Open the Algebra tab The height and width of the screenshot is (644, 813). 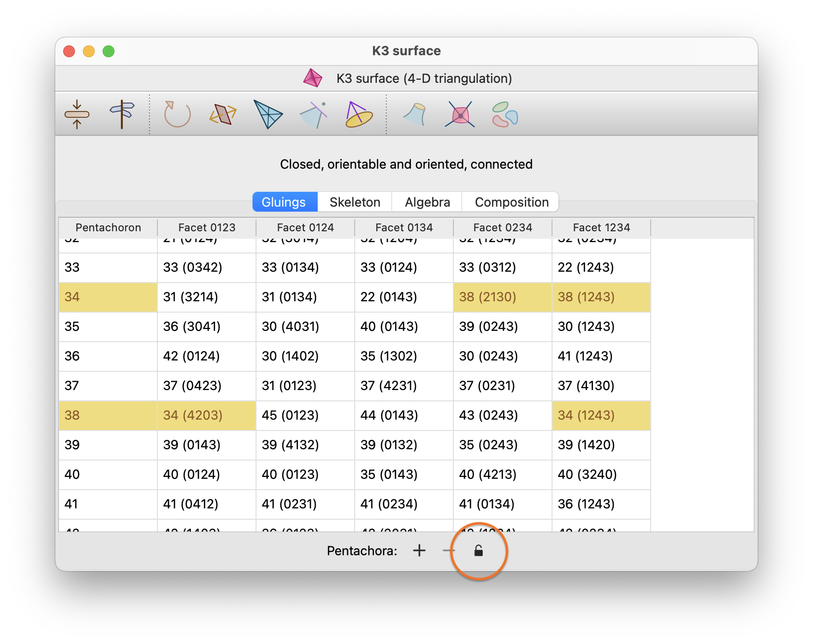(x=427, y=202)
